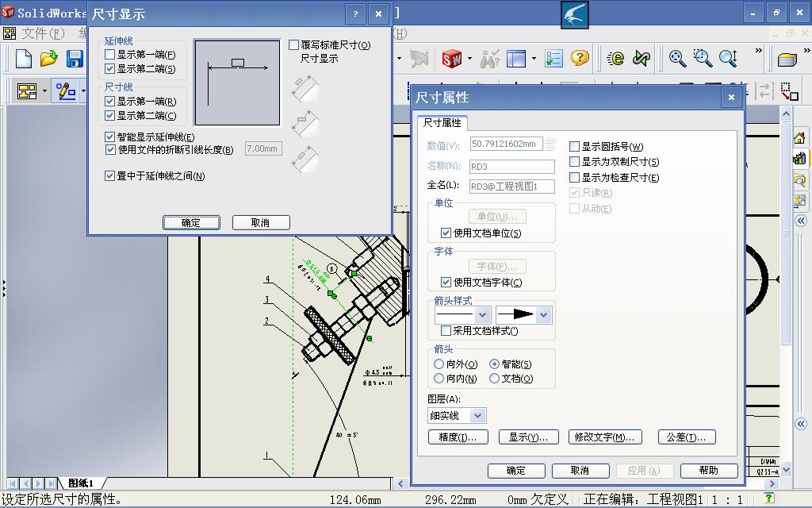Viewport: 812px width, 508px height.
Task: Toggle 智能显示延伸线(E) checkbox
Action: [109, 137]
